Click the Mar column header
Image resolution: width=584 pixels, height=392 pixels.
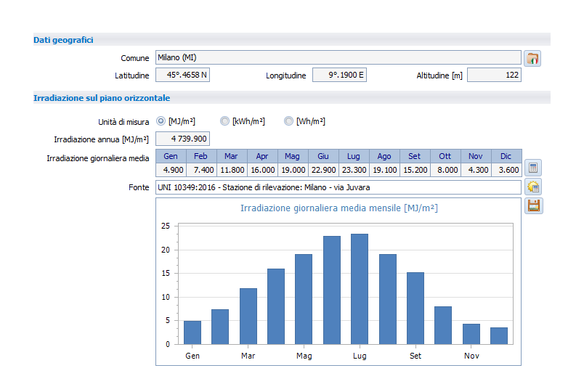[231, 156]
